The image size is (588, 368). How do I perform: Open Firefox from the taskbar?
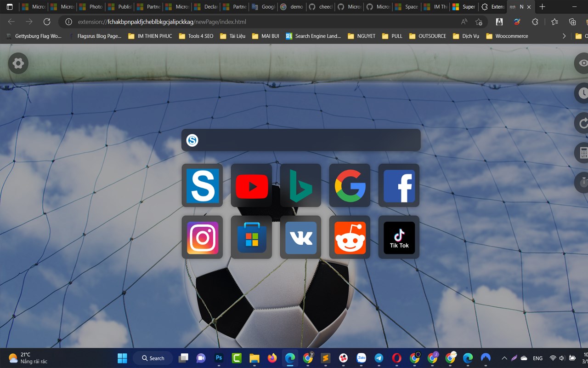coord(272,358)
